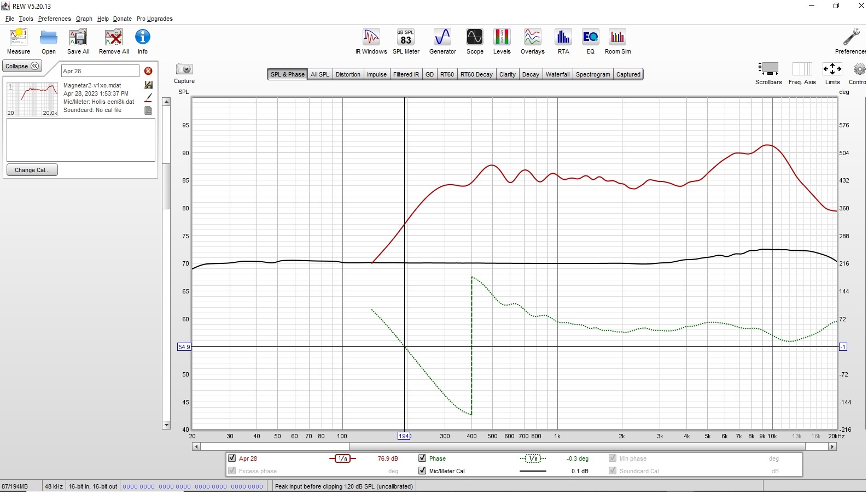868x494 pixels.
Task: Open IR Windows settings
Action: (371, 42)
